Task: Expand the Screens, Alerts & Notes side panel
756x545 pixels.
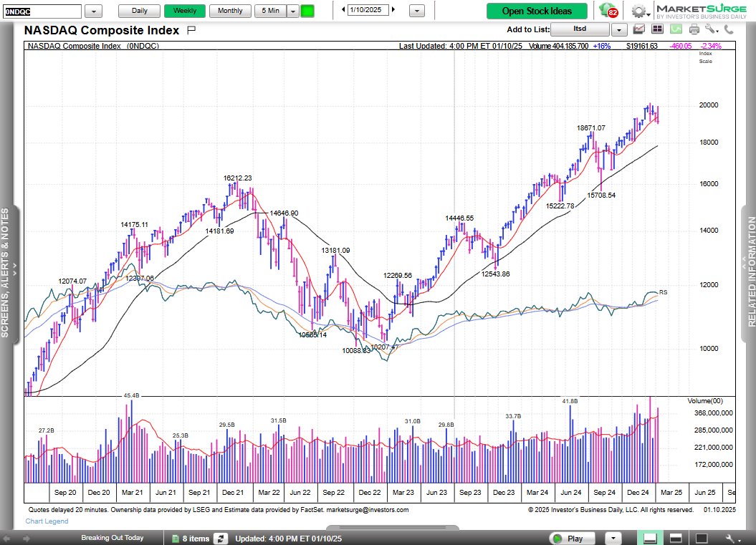Action: click(x=9, y=275)
